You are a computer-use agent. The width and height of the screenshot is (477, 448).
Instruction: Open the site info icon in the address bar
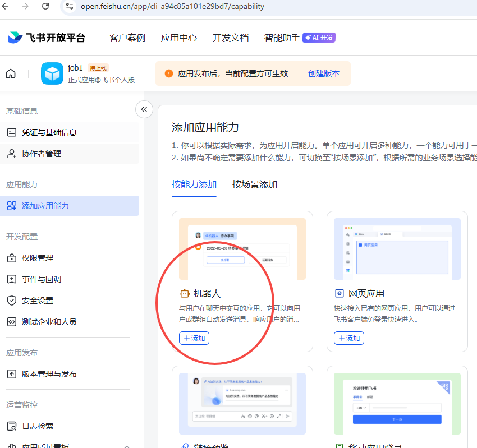pos(70,6)
